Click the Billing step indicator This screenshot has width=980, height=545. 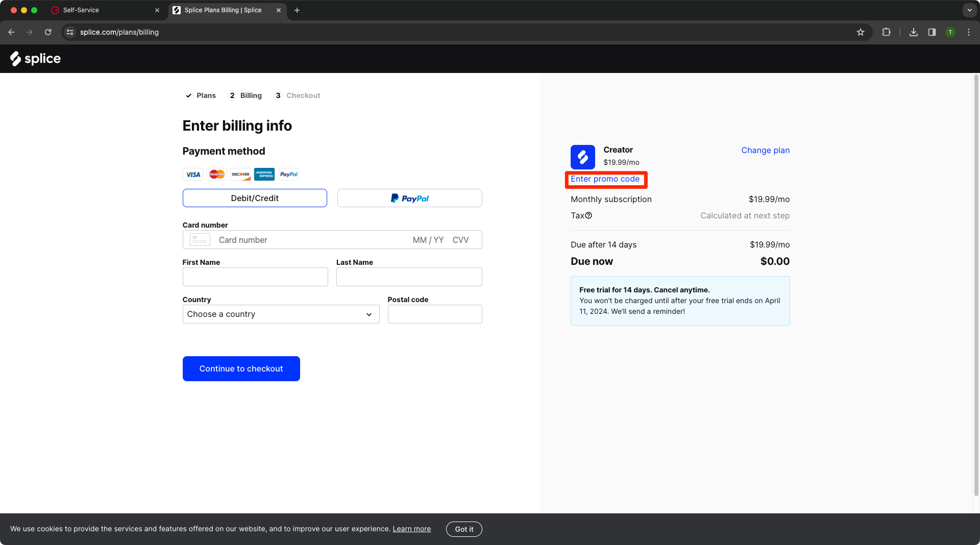[x=246, y=95]
